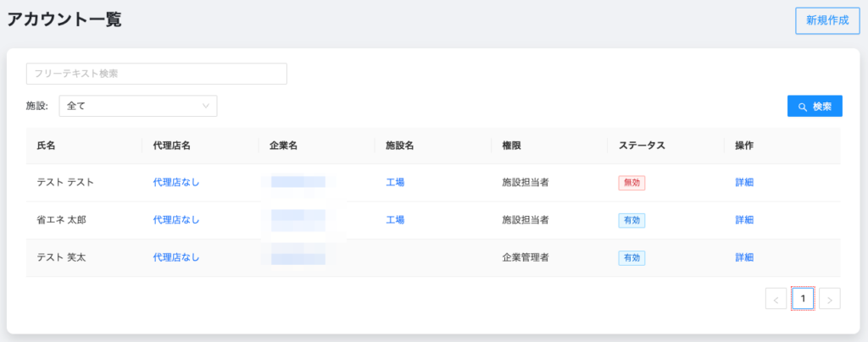Click 有効 status tag for 省エネ 太郎

click(x=632, y=220)
